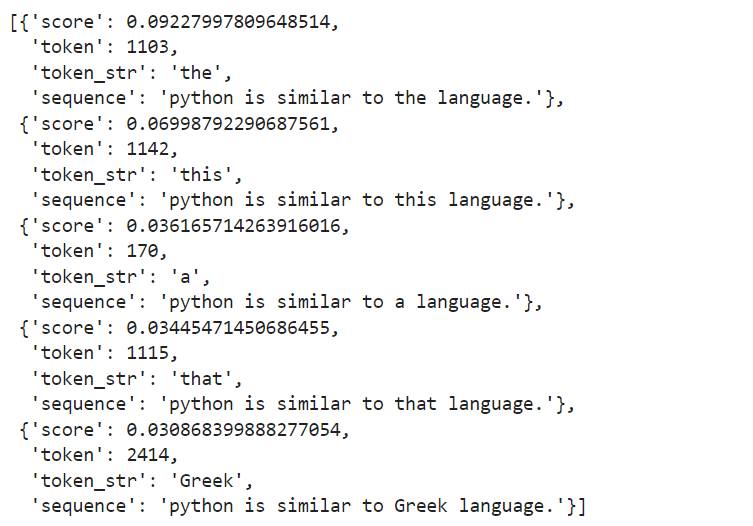Click the token_str value 'a'
753x526 pixels.
193,276
